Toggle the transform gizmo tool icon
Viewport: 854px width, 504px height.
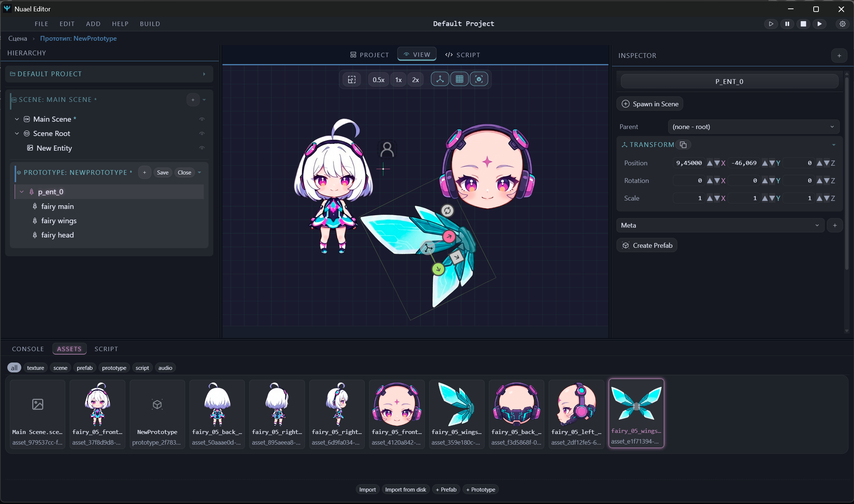coord(440,79)
